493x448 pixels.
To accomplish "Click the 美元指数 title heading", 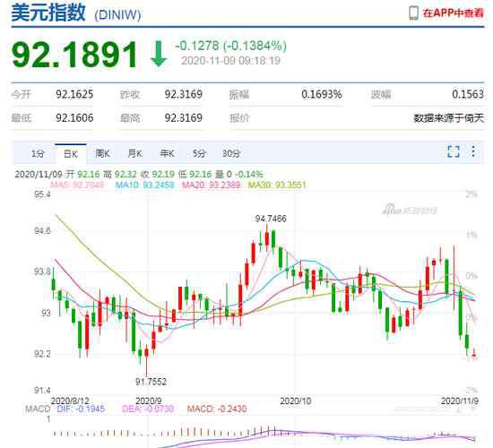I will [x=48, y=13].
